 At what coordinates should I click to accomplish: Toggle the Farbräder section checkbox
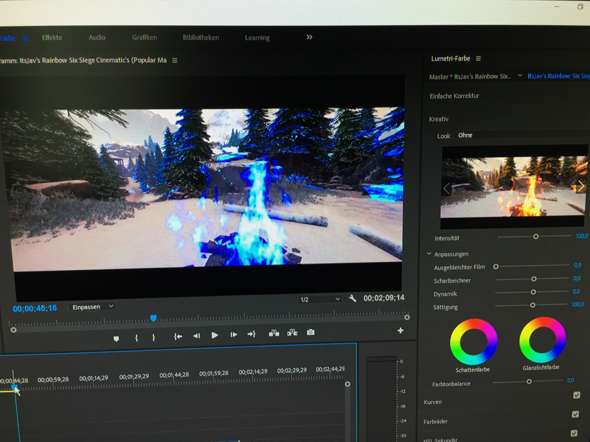pyautogui.click(x=575, y=414)
